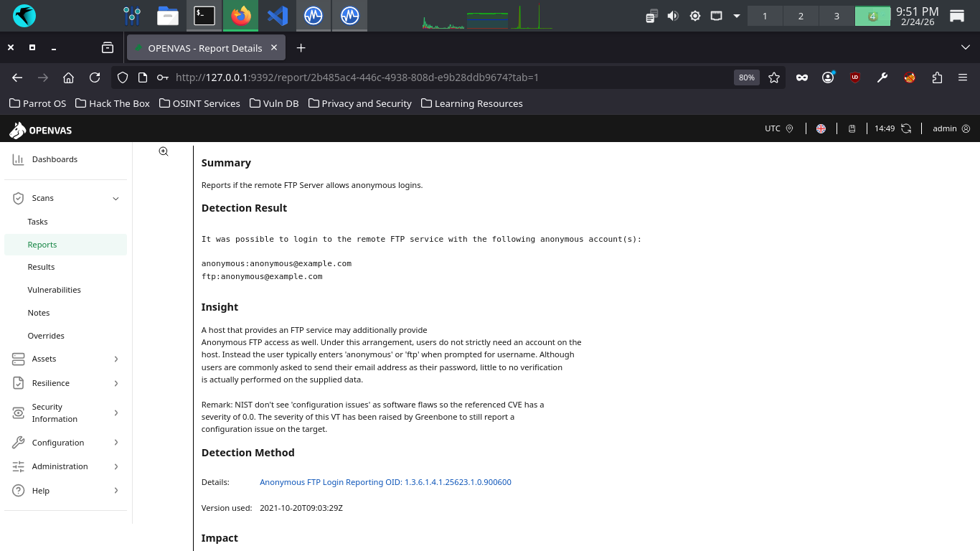The height and width of the screenshot is (551, 980).
Task: Click the refresh icon next to 14:49
Action: [906, 128]
